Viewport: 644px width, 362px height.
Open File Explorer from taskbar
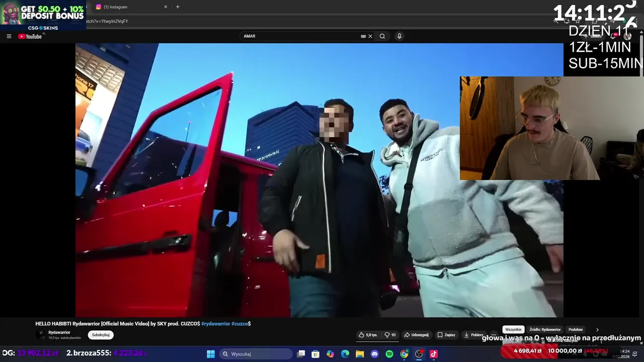360,354
